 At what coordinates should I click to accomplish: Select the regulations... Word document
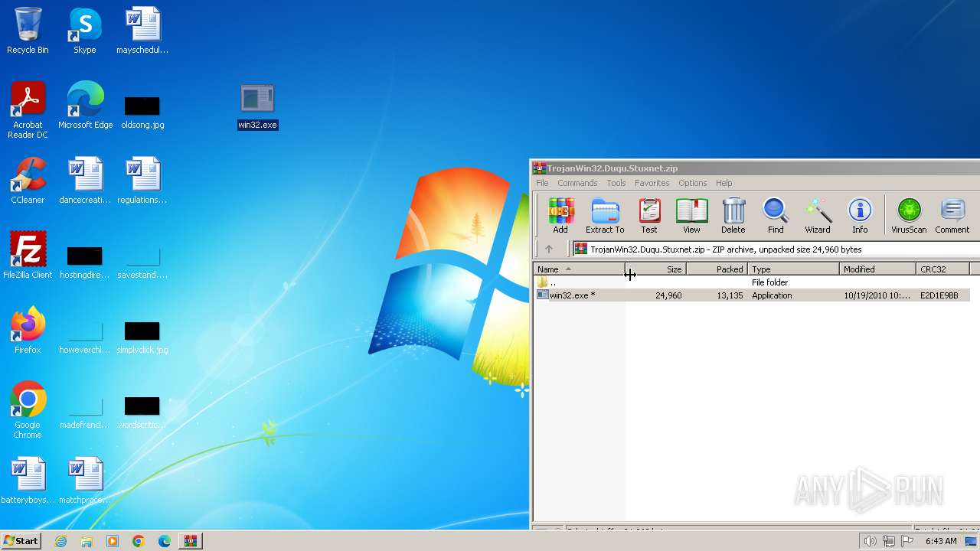coord(142,181)
